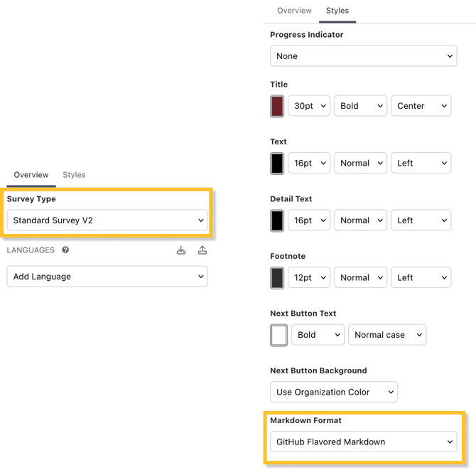Open the Title color swatch
Screen dimensions: 476x475
click(x=278, y=106)
